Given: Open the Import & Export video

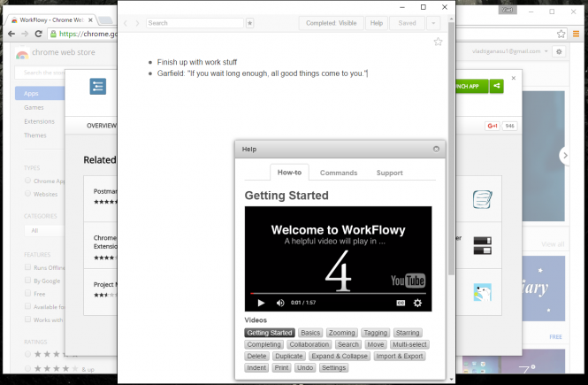Looking at the screenshot, I should [400, 356].
